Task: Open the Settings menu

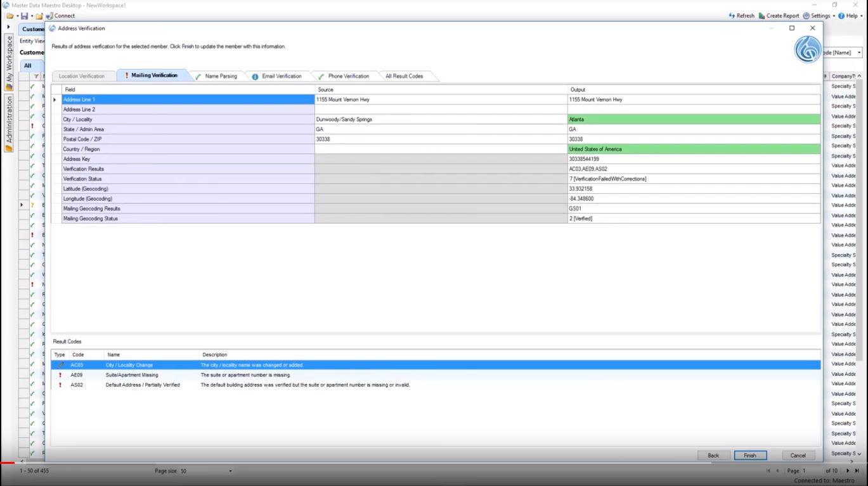Action: tap(819, 16)
